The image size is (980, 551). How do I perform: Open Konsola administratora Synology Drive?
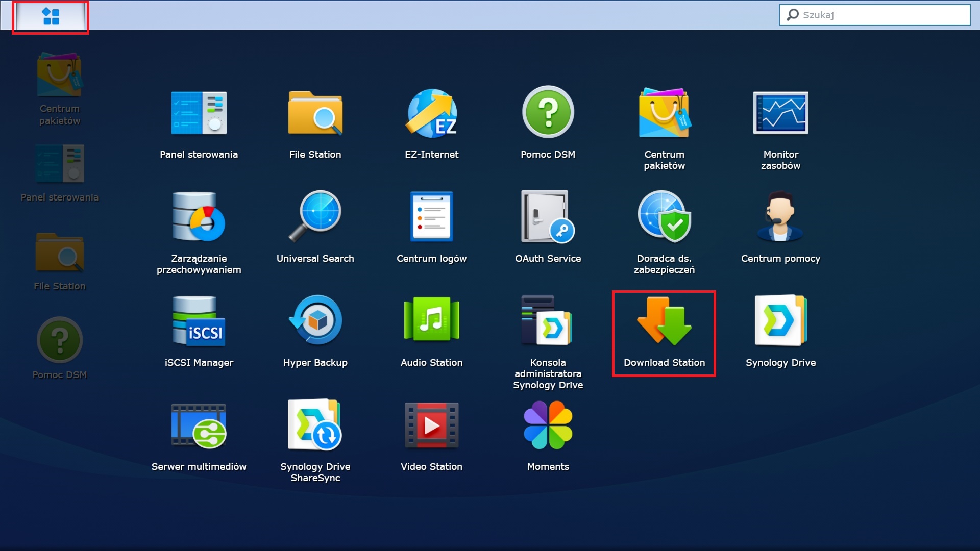[x=548, y=343]
